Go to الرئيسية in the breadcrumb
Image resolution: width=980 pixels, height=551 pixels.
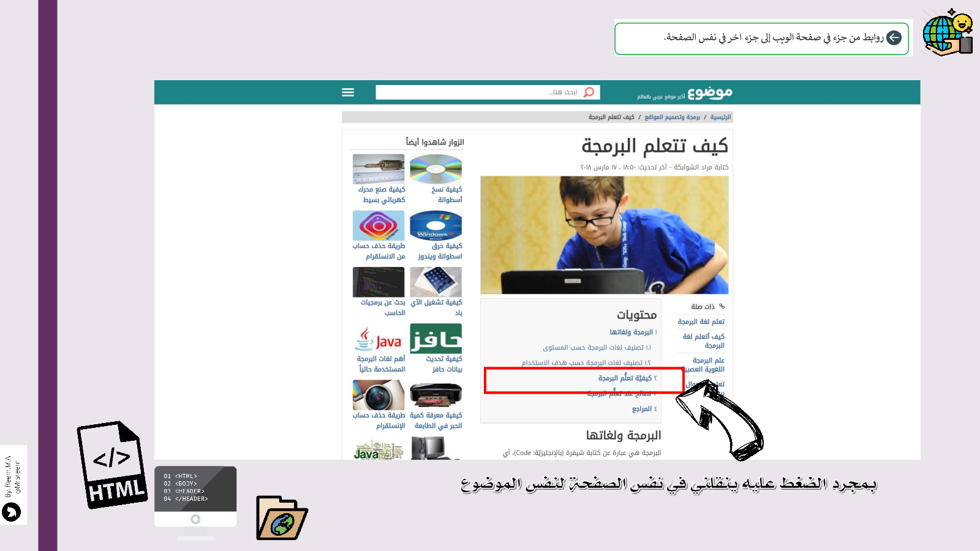coord(720,117)
